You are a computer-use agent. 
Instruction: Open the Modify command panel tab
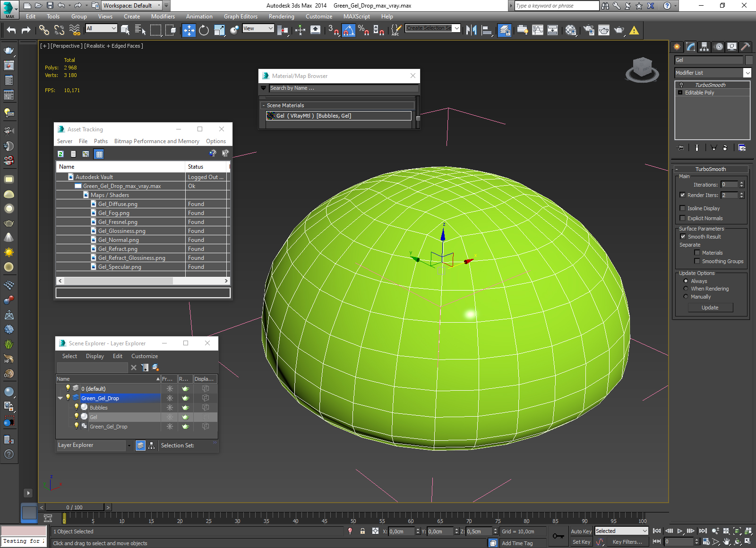pos(691,46)
